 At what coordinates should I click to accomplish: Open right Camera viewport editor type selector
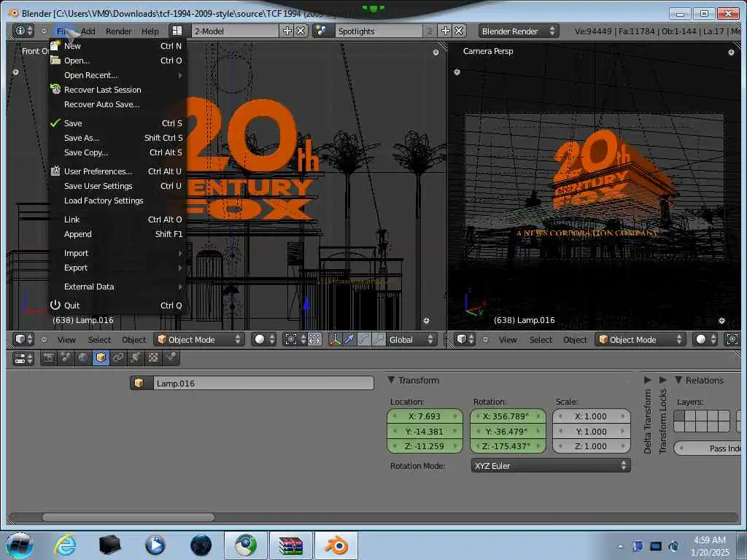(x=465, y=340)
